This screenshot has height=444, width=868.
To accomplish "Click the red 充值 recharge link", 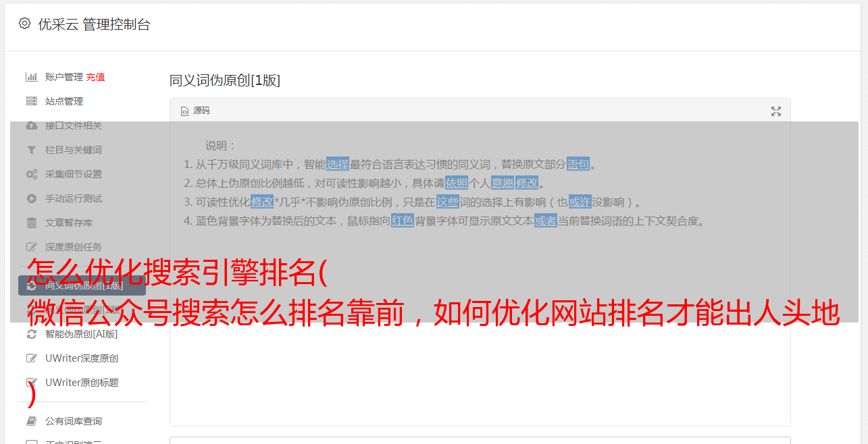I will 95,77.
